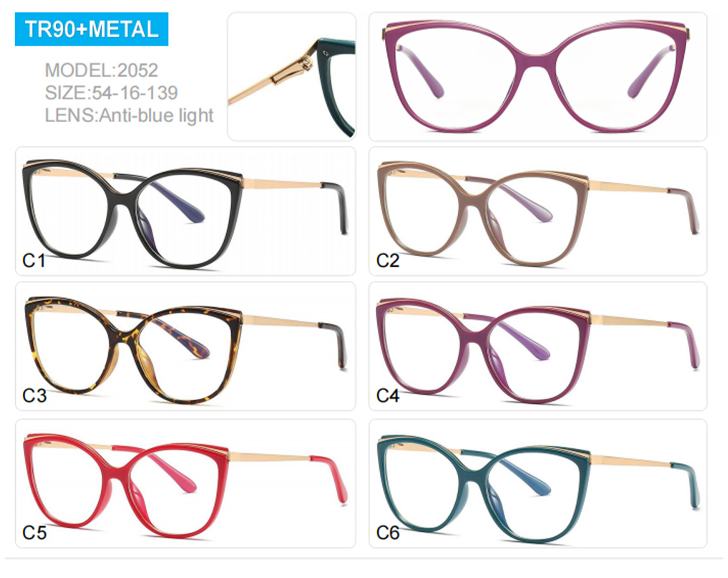Click the C4 color label

coord(387,396)
